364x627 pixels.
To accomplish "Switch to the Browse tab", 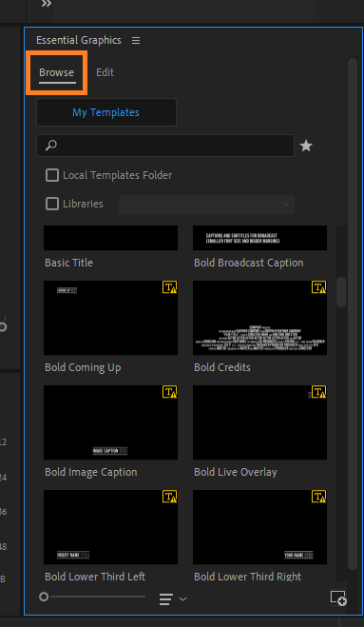I will point(56,72).
